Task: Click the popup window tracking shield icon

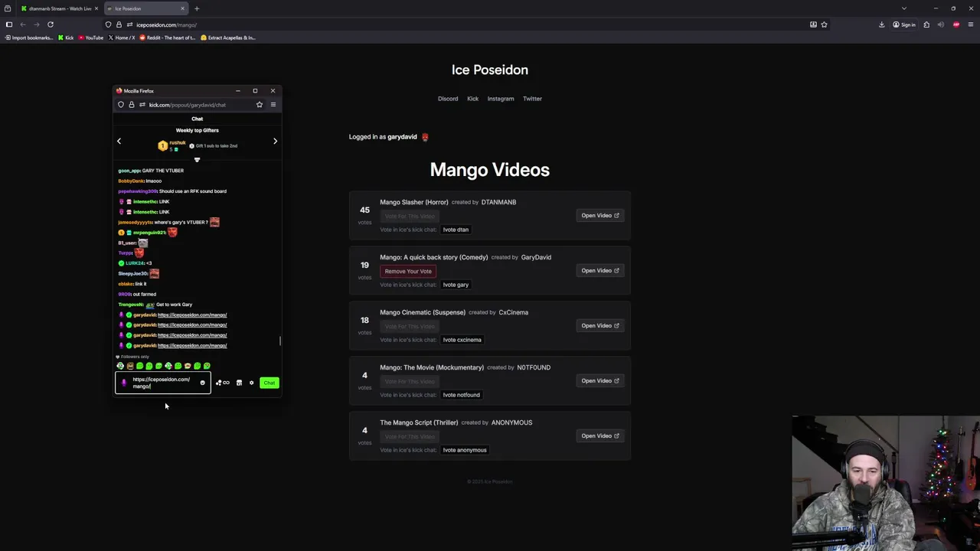Action: 121,105
